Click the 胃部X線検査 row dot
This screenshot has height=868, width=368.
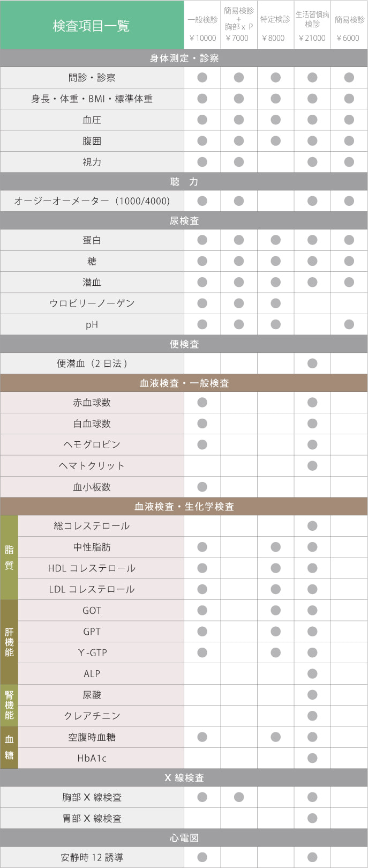coord(312,818)
